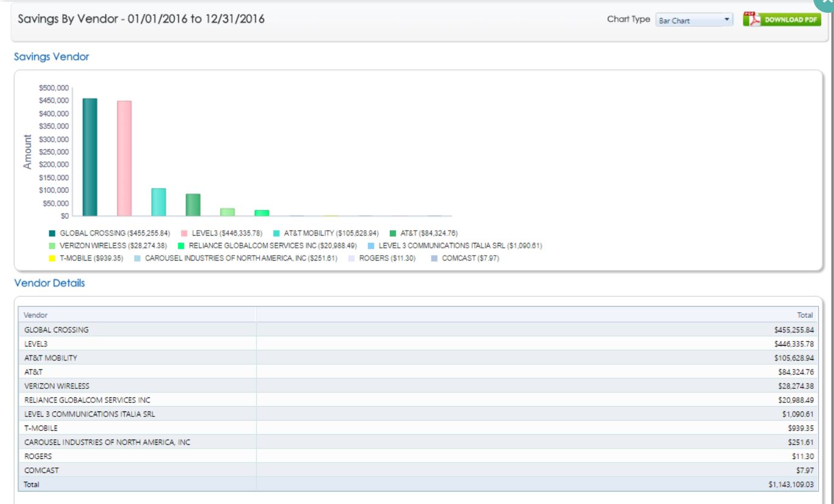Screen dimensions: 834x504
Task: Click legend text LEVEL3 ($446,335.78)
Action: (227, 233)
